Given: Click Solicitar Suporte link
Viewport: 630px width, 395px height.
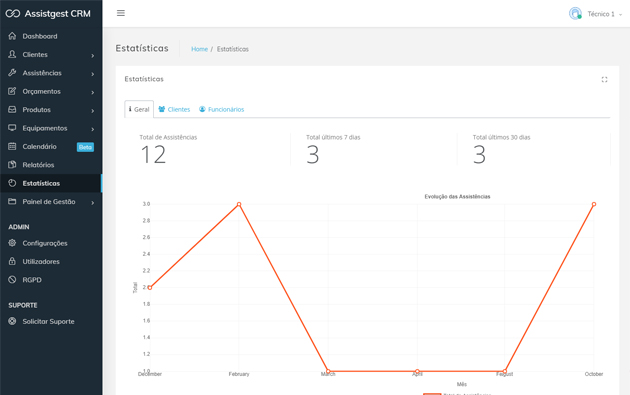Looking at the screenshot, I should point(51,321).
